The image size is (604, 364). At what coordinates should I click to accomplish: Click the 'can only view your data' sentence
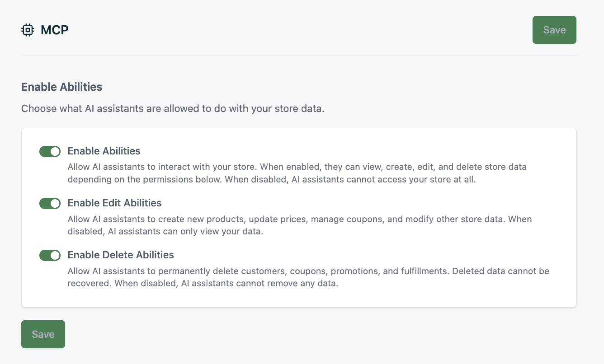pyautogui.click(x=165, y=232)
